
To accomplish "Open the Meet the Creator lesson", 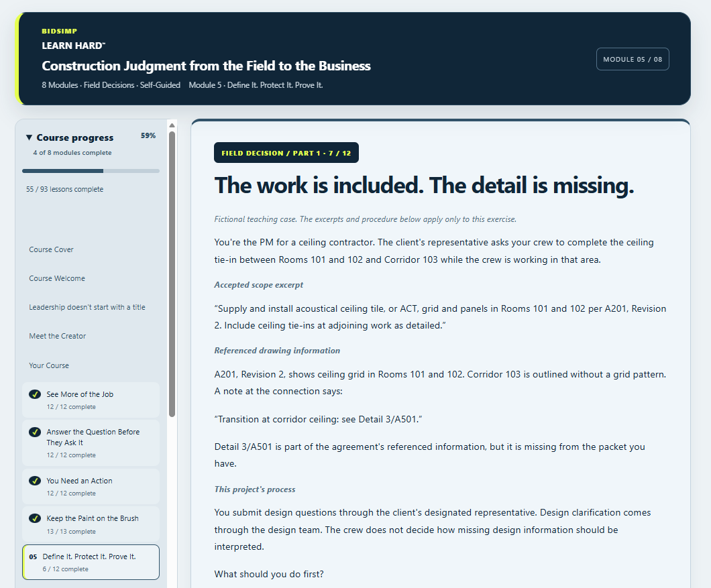I will click(x=58, y=336).
